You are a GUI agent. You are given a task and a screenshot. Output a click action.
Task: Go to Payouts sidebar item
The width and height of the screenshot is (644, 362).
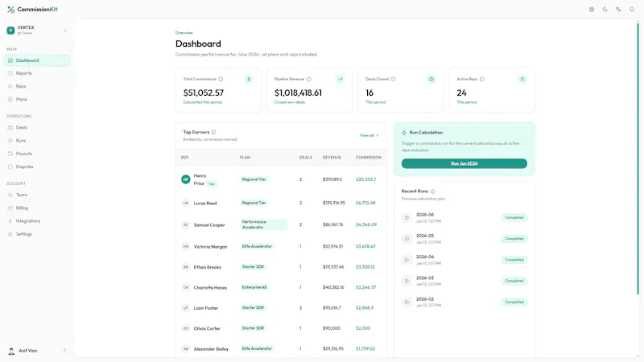coord(36,154)
